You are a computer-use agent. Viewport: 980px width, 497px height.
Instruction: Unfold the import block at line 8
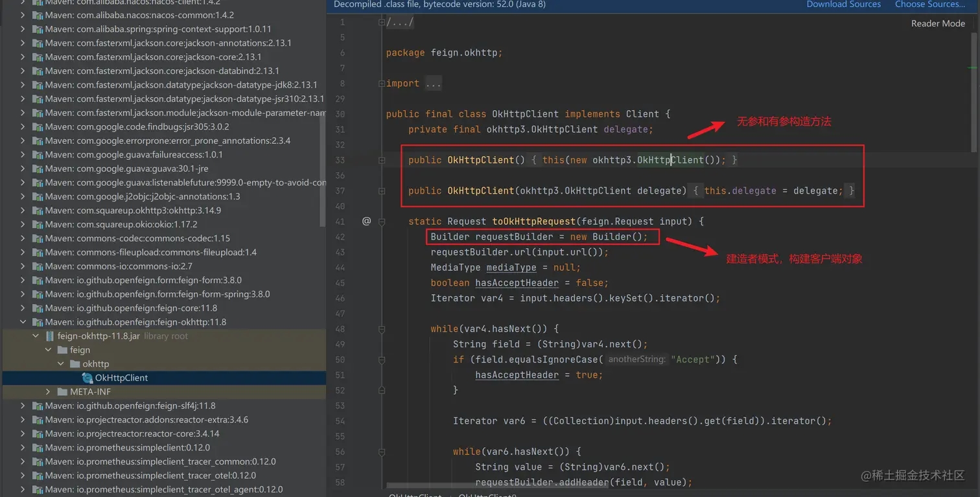tap(382, 83)
